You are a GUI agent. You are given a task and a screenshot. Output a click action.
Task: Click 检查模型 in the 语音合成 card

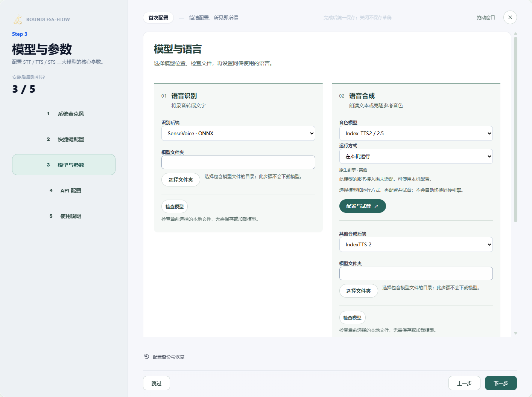click(x=352, y=318)
